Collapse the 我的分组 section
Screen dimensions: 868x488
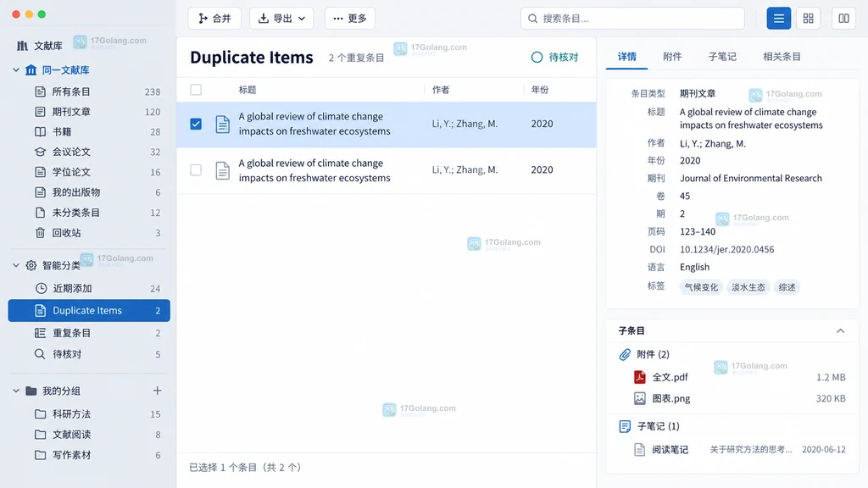pos(16,391)
